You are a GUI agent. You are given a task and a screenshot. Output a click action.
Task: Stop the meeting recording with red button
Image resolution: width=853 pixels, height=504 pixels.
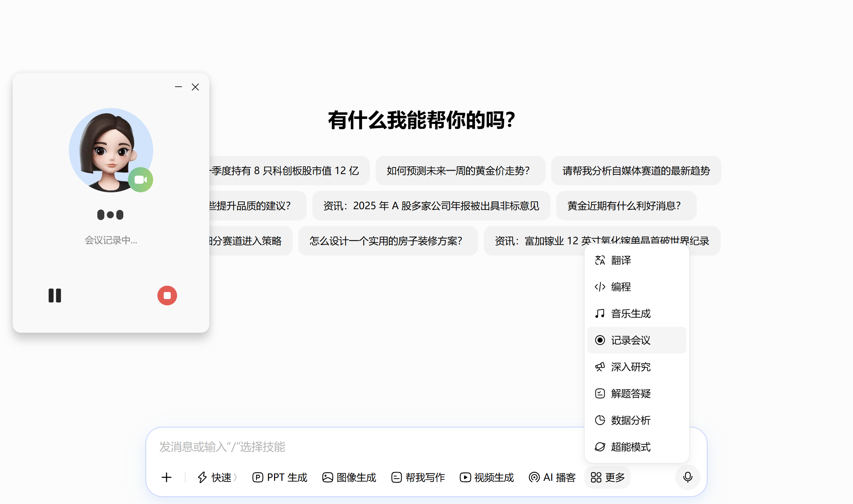click(167, 296)
